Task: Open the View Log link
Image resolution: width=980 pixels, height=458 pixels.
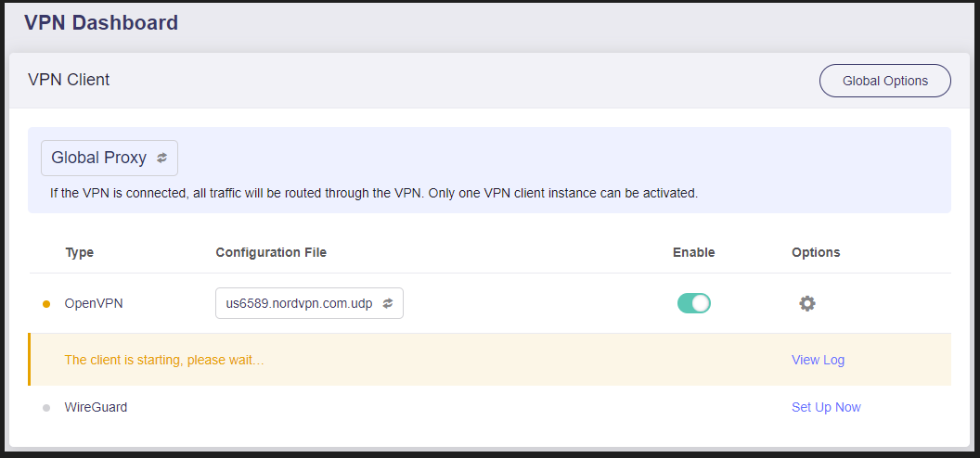Action: (818, 360)
